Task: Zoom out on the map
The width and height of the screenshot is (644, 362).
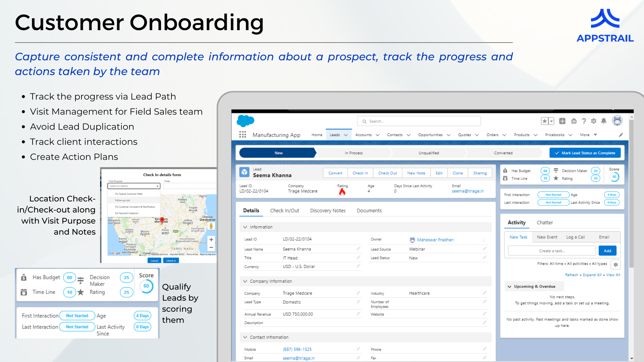Action: 211,248
